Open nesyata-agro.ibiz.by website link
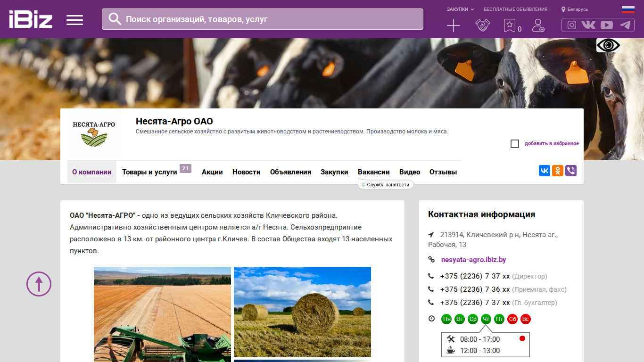 coord(474,260)
